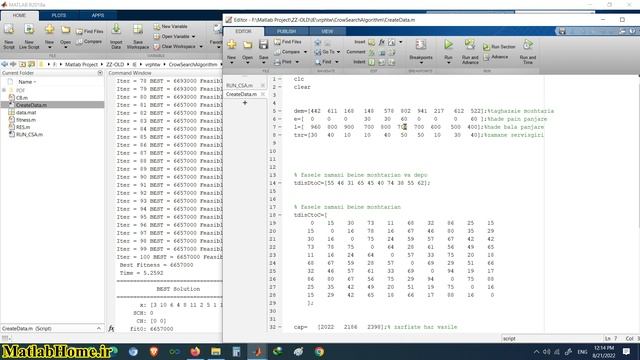This screenshot has width=640, height=360.
Task: Click New Script in Home tab
Action: click(9, 36)
